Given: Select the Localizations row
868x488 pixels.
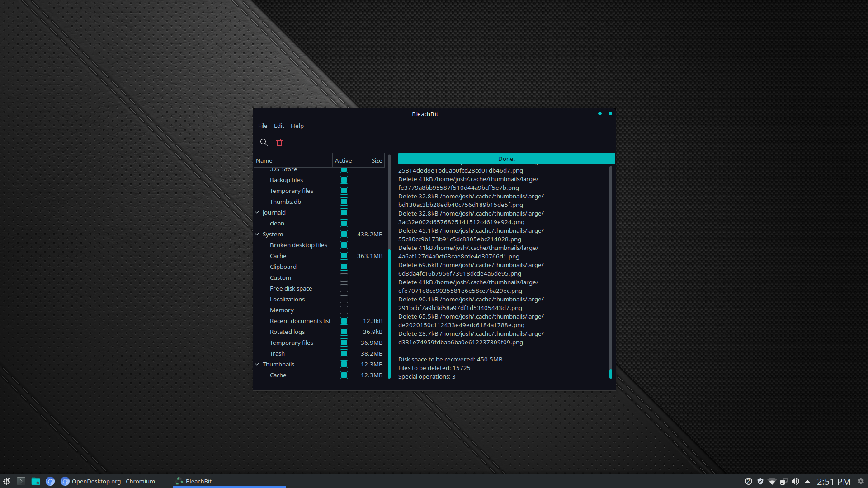Looking at the screenshot, I should pos(319,299).
